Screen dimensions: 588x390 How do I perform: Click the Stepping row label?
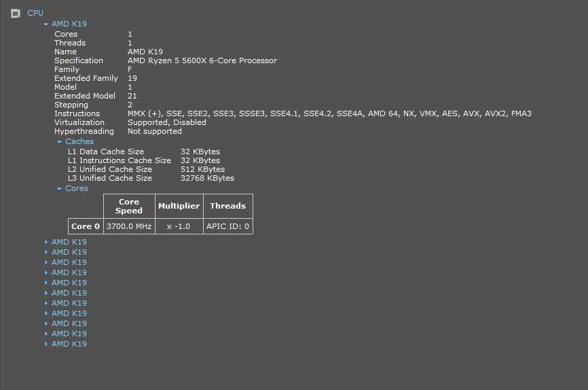tap(71, 105)
